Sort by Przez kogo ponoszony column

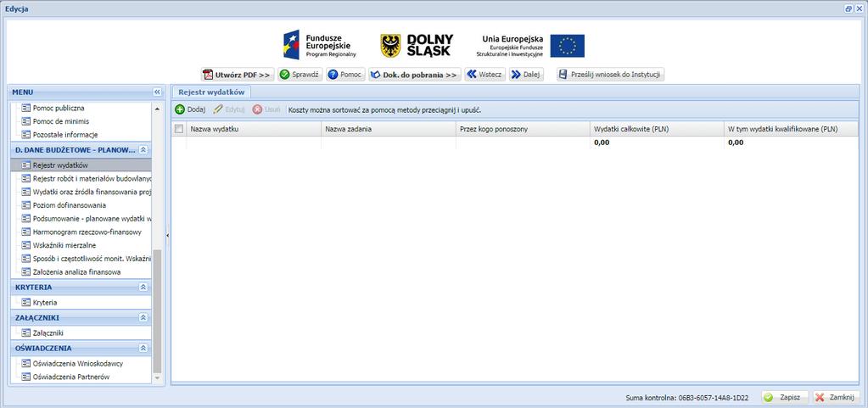click(524, 129)
